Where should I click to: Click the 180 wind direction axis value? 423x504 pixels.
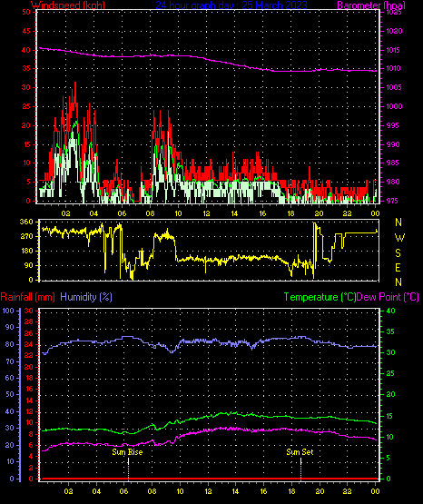[x=26, y=251]
